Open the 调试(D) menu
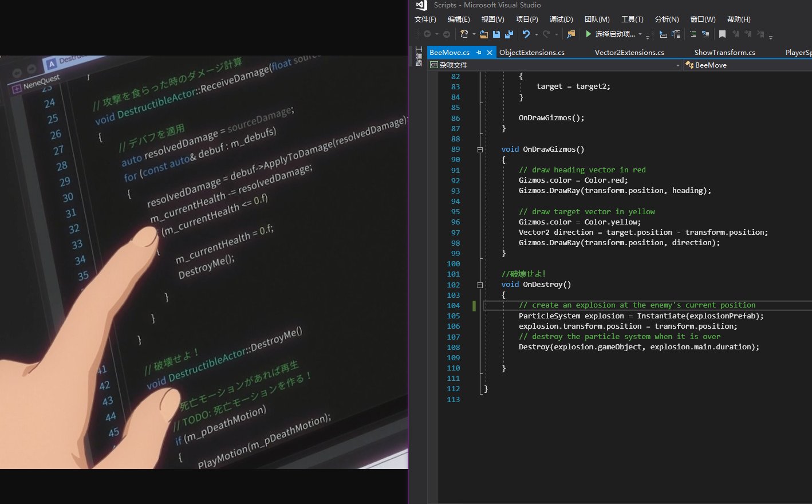 pyautogui.click(x=561, y=19)
